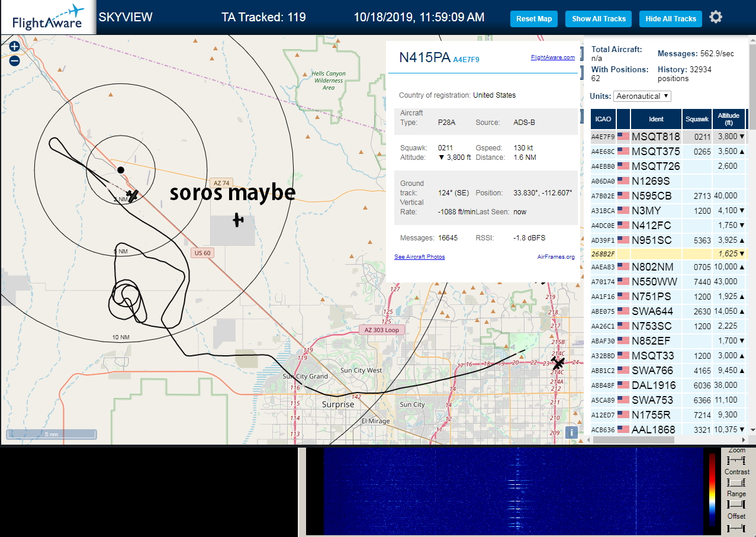Image resolution: width=756 pixels, height=537 pixels.
Task: Click the US flag in AAL1868 row
Action: point(623,429)
